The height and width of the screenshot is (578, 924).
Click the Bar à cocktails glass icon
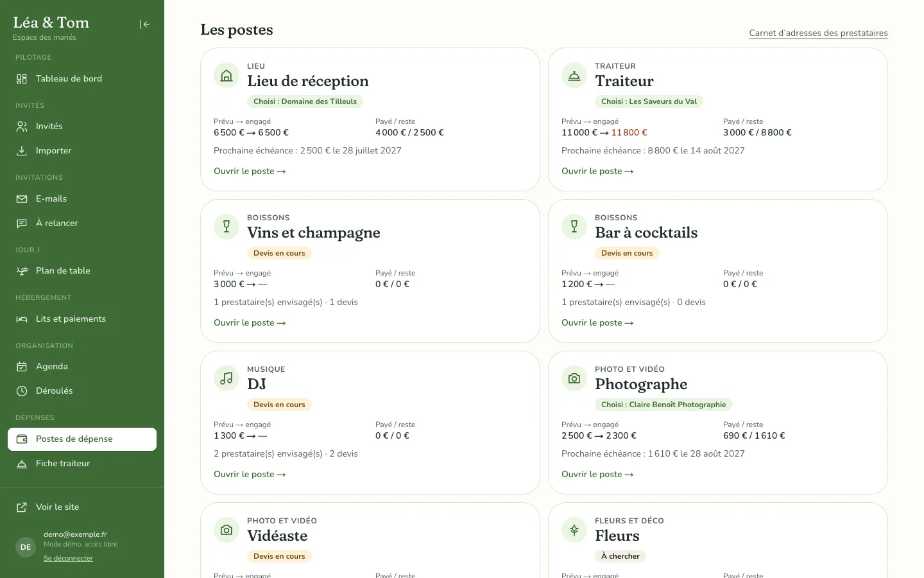click(x=574, y=227)
